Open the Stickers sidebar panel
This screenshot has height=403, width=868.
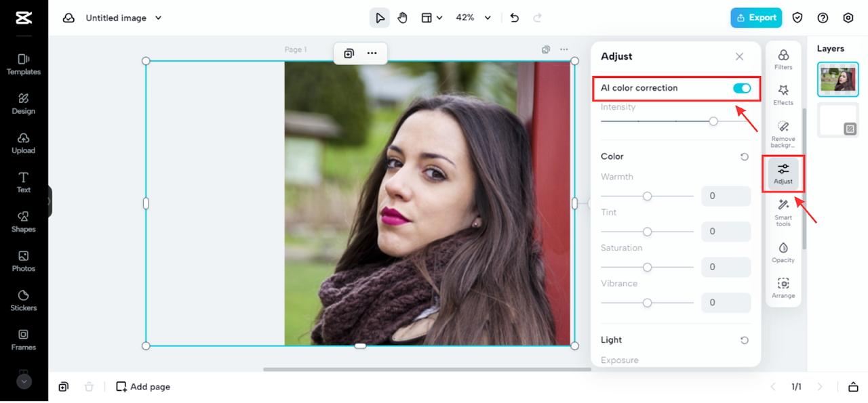point(24,300)
